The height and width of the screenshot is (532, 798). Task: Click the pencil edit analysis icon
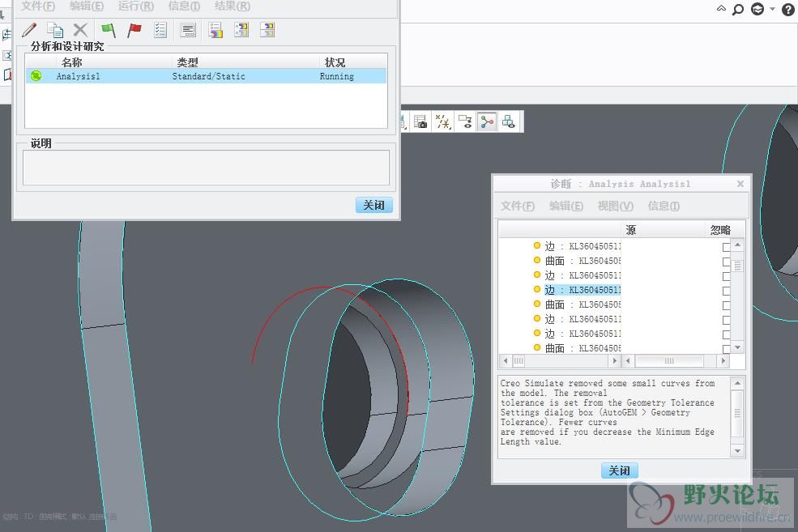pyautogui.click(x=29, y=30)
